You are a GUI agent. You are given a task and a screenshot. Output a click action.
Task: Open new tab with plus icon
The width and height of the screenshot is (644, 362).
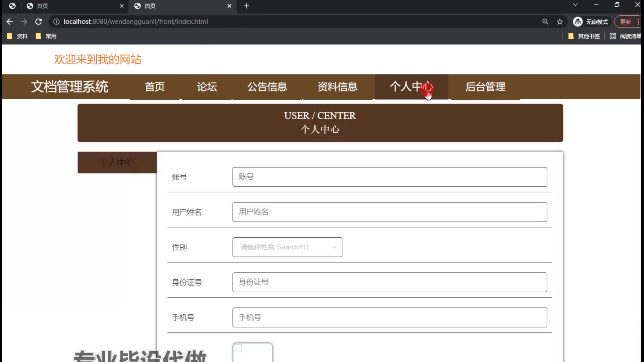pos(246,6)
